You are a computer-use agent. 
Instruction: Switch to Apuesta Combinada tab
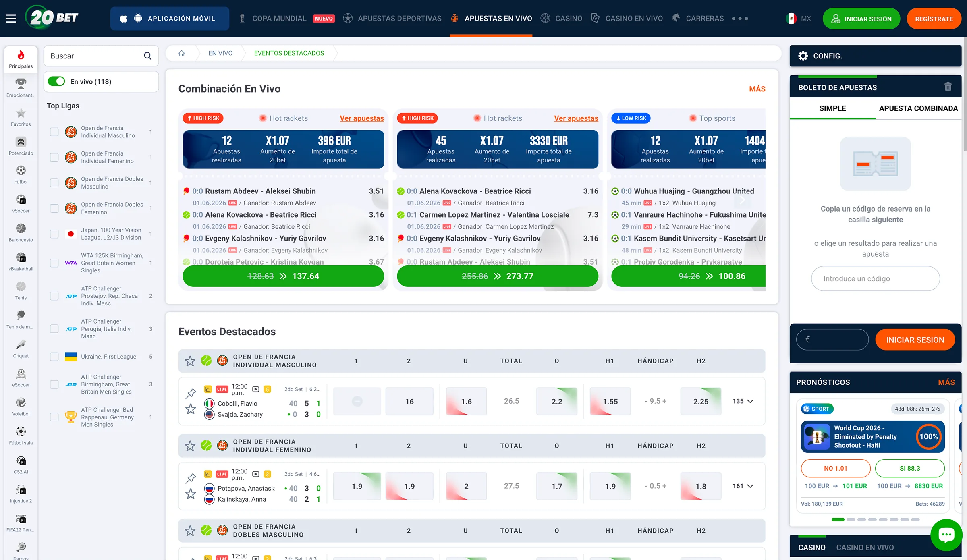point(918,108)
